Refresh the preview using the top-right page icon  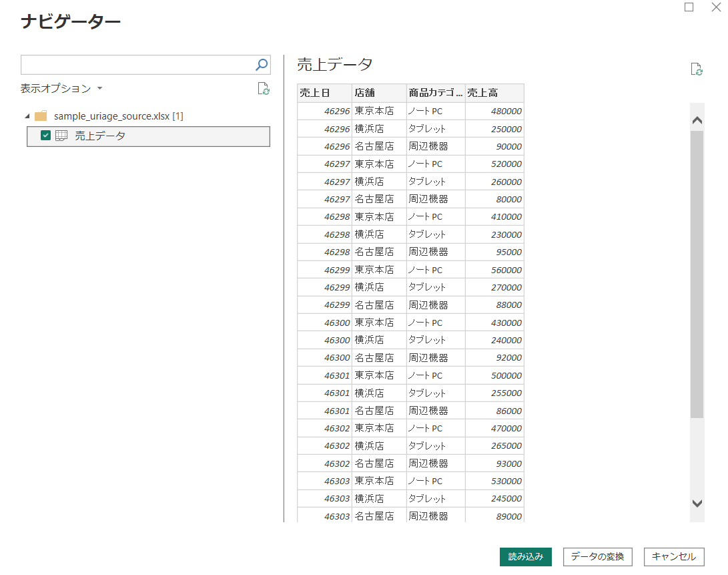[x=697, y=69]
